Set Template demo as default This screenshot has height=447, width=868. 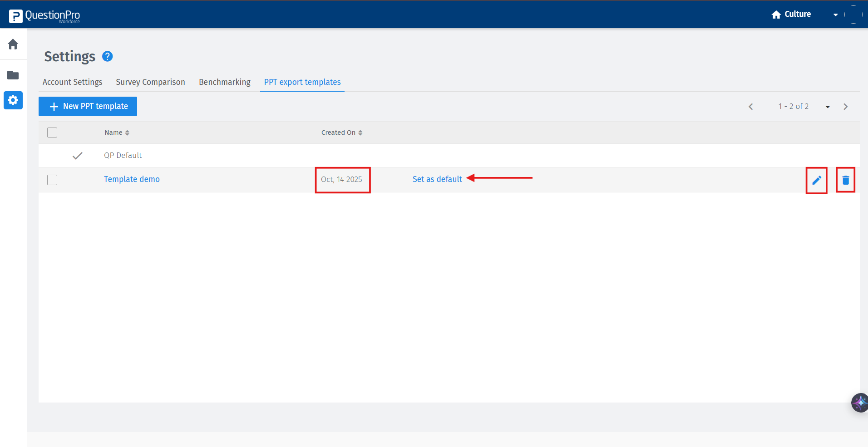pos(437,179)
